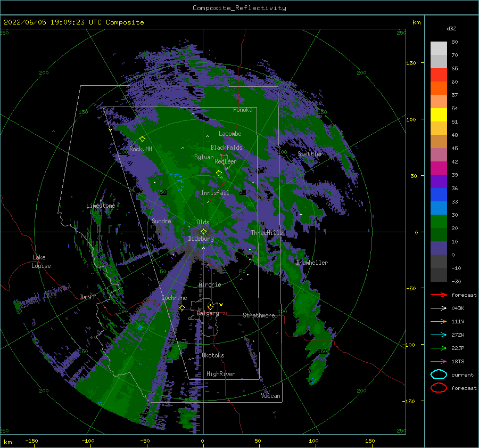Click the cyan 27ZW arrow symbol

[x=439, y=335]
